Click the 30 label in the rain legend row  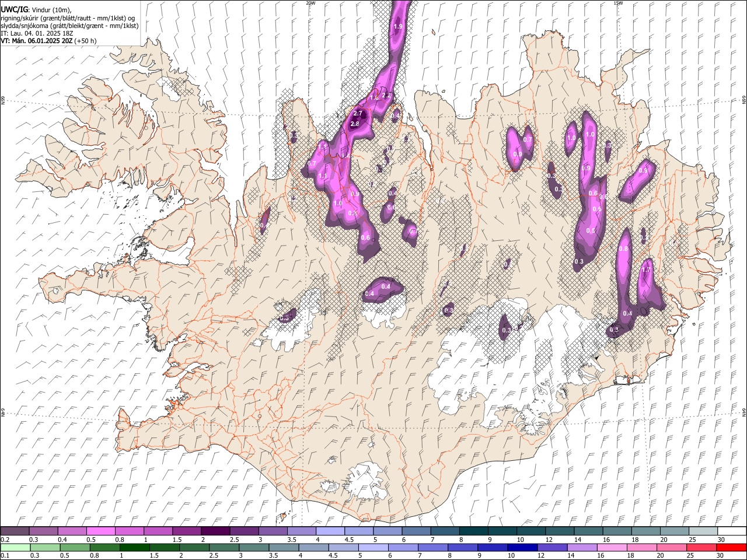pyautogui.click(x=720, y=555)
